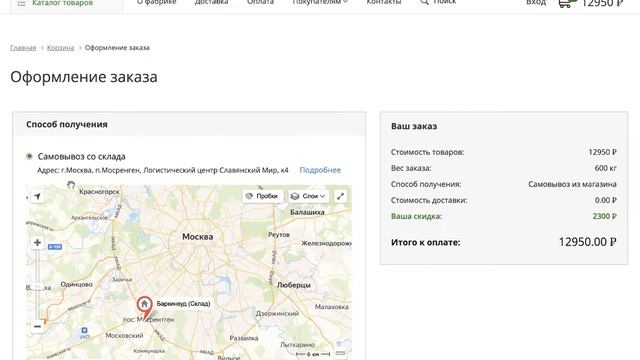Zoom out the map with minus button
Screen dimensions: 640x360
[x=37, y=327]
